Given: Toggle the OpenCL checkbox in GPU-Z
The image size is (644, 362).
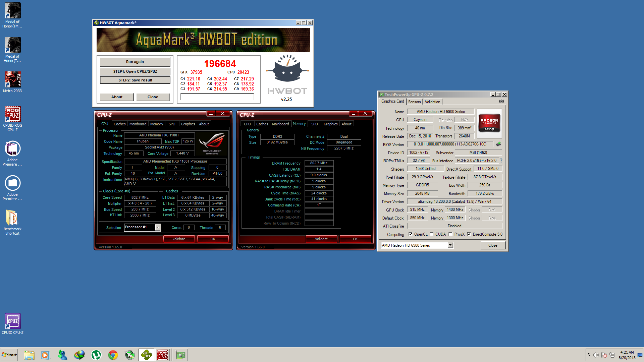Looking at the screenshot, I should point(411,234).
